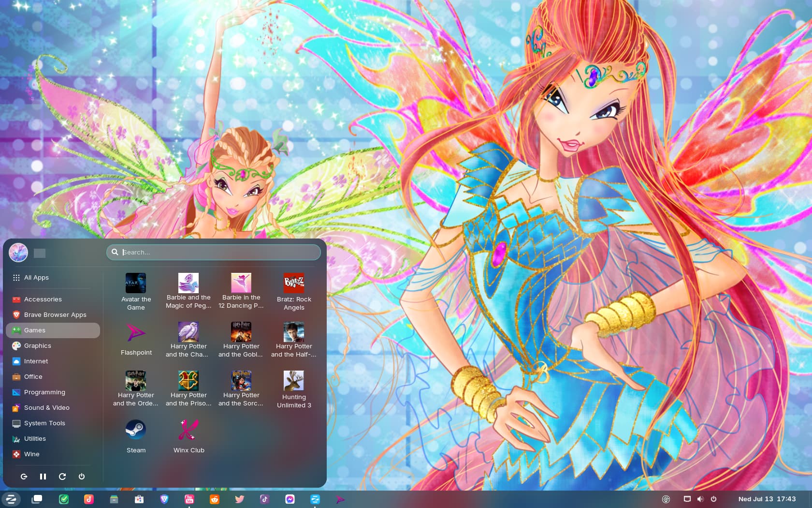Open orange music note app in taskbar

point(89,499)
